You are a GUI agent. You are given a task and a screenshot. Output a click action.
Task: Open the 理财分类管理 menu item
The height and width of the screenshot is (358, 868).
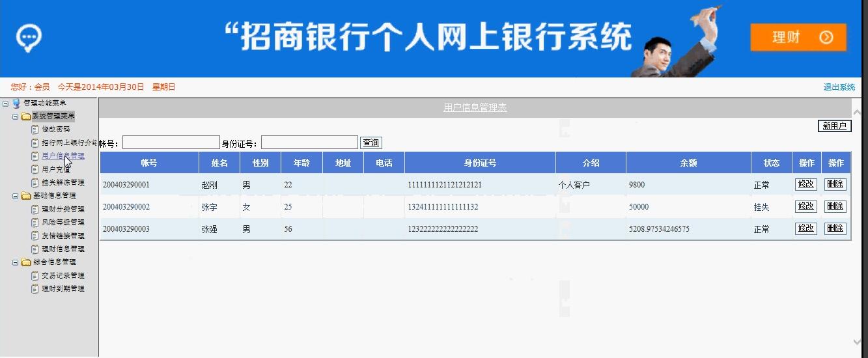point(63,209)
